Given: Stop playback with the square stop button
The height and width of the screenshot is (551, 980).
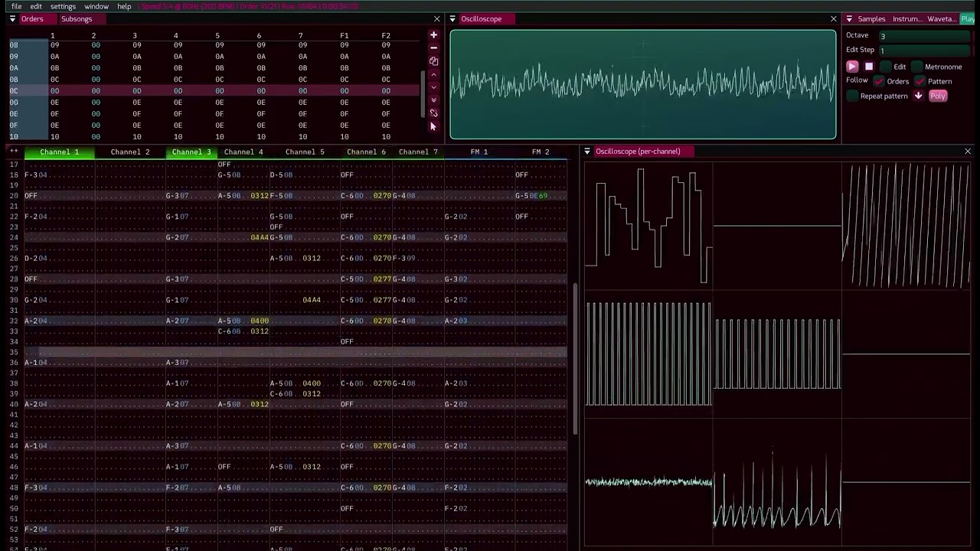Looking at the screenshot, I should 869,67.
